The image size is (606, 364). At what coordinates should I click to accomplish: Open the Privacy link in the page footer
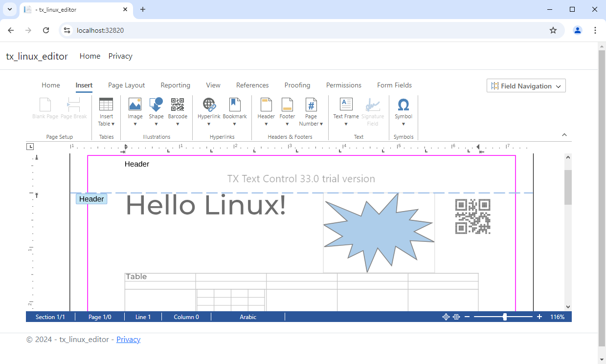(128, 339)
